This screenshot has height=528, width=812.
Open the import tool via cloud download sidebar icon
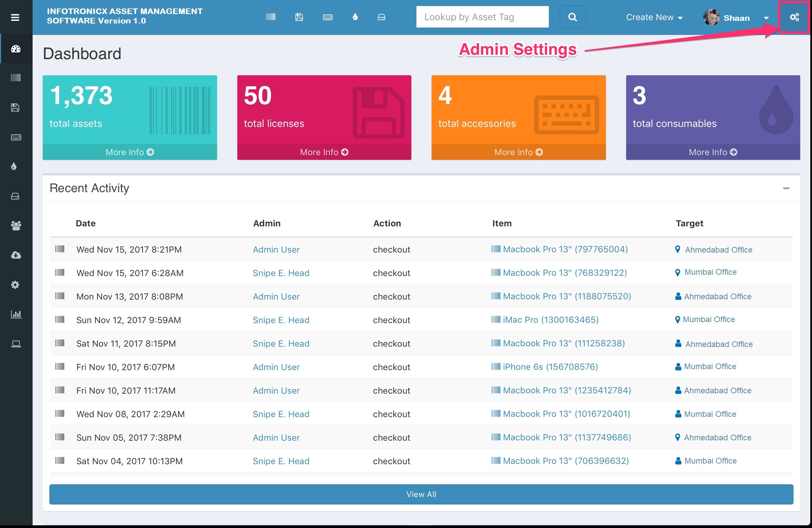click(16, 255)
